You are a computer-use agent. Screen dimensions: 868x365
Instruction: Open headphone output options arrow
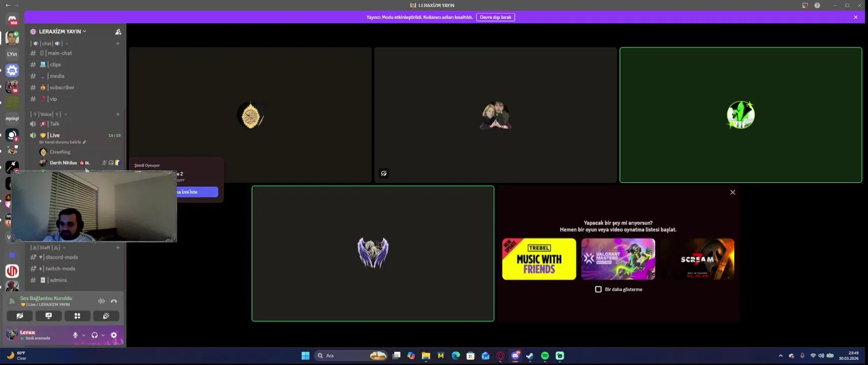click(103, 335)
